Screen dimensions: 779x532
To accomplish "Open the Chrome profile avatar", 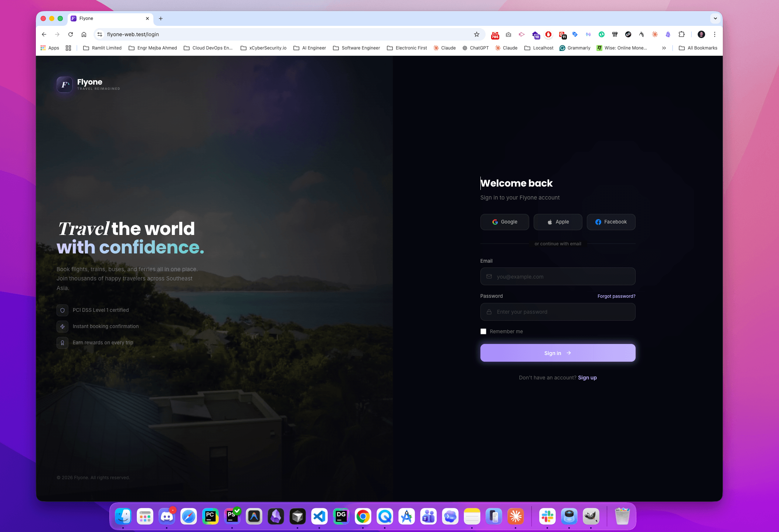I will (x=701, y=34).
